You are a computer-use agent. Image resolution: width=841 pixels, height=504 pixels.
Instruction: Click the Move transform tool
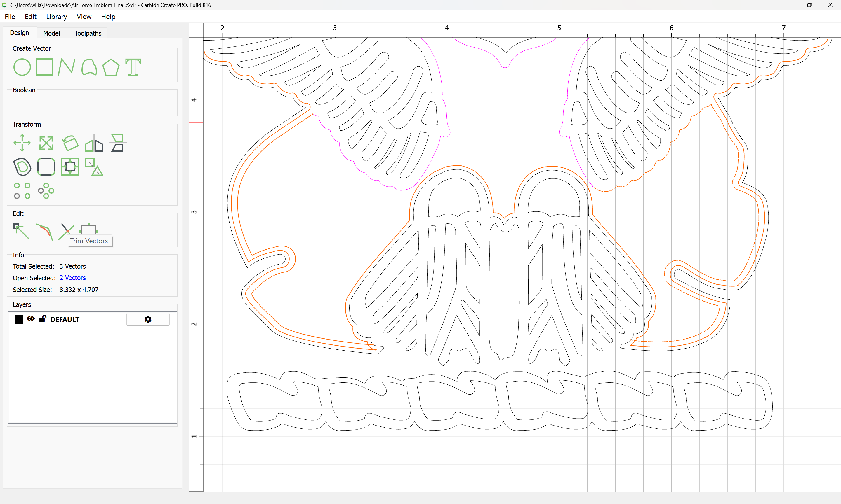click(x=22, y=143)
